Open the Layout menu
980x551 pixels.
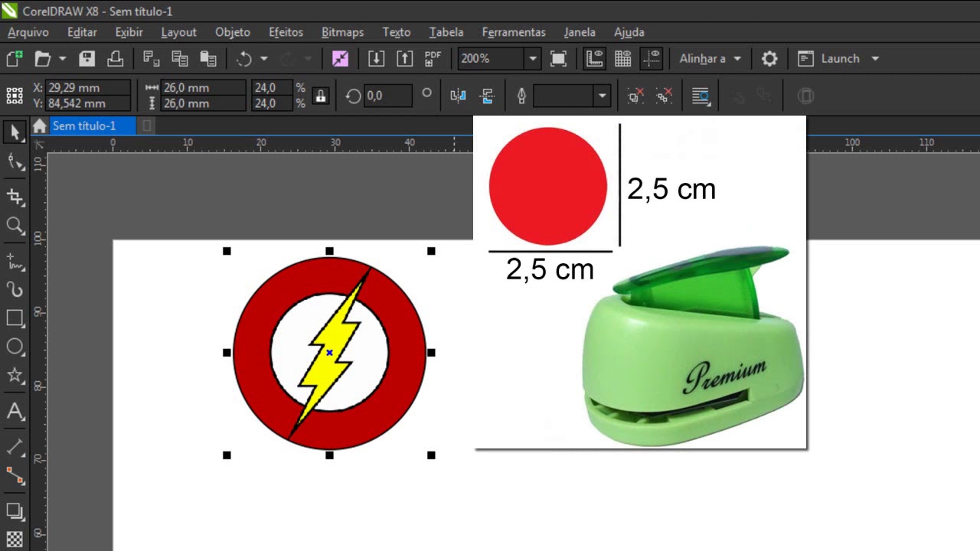[x=179, y=32]
